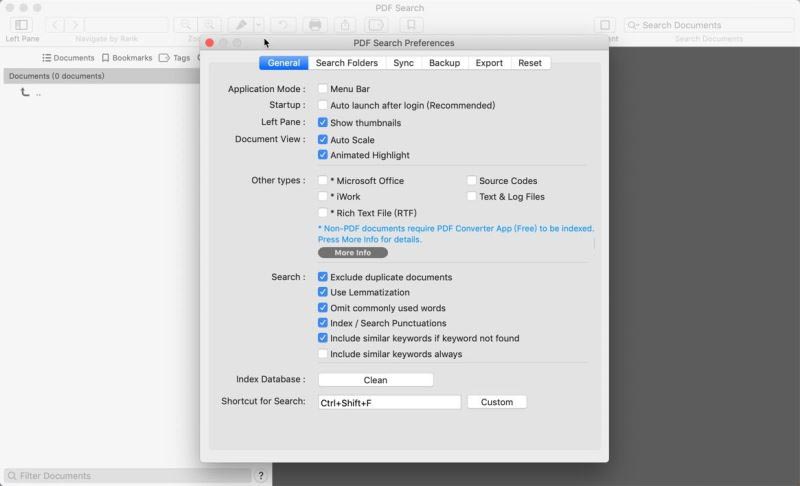Uncheck similar keywords if keyword not found
Image resolution: width=800 pixels, height=486 pixels.
[322, 338]
